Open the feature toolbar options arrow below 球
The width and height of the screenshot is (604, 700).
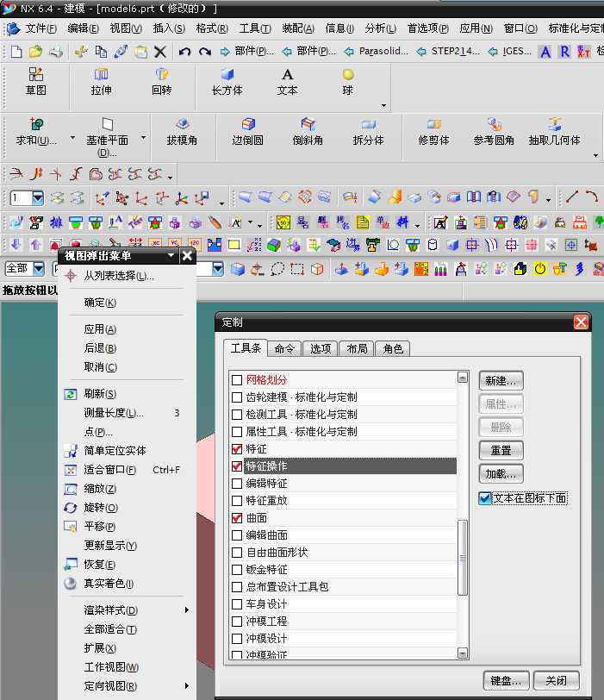383,106
